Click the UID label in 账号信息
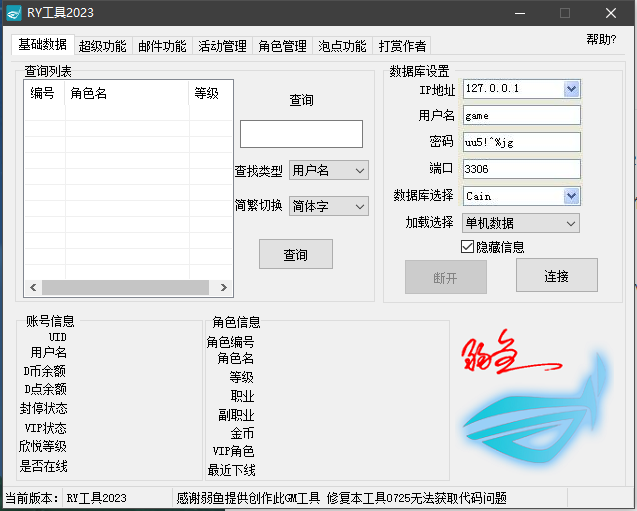Image resolution: width=637 pixels, height=511 pixels. [x=58, y=337]
